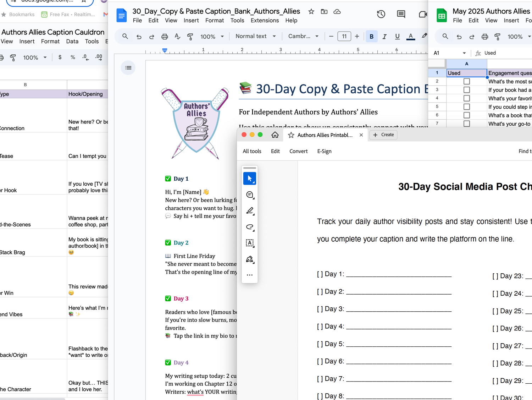The image size is (532, 400).
Task: Click All tools in Acrobat
Action: pyautogui.click(x=252, y=151)
